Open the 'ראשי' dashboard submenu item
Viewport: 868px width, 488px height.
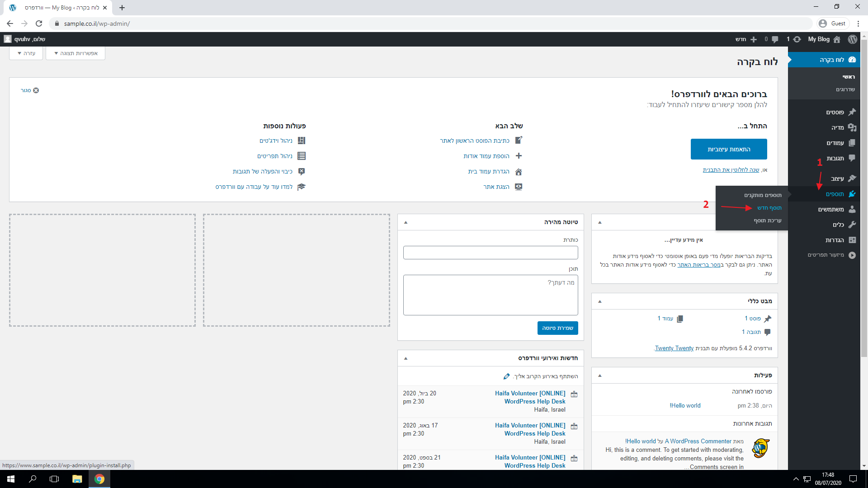pyautogui.click(x=849, y=77)
